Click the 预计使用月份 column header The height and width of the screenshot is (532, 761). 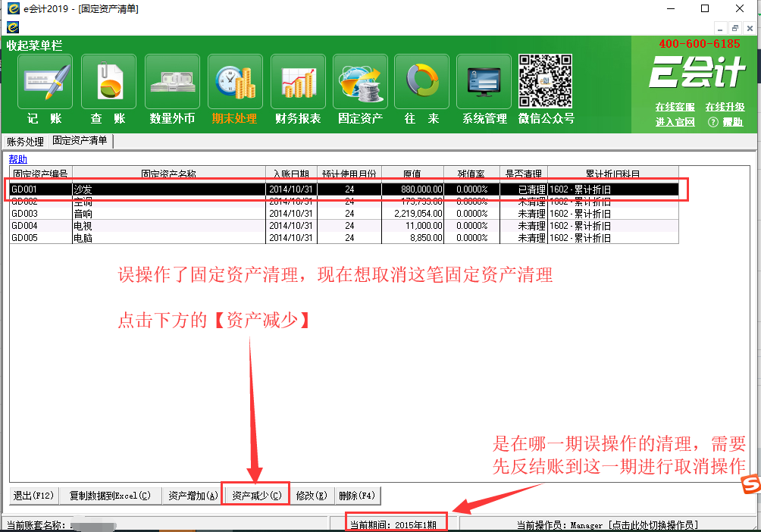pos(349,174)
